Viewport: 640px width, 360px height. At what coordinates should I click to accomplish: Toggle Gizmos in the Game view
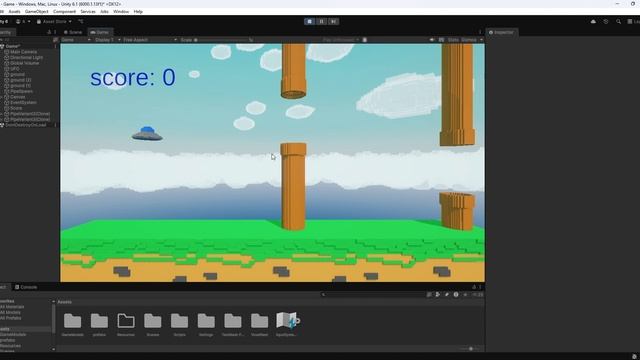coord(469,40)
